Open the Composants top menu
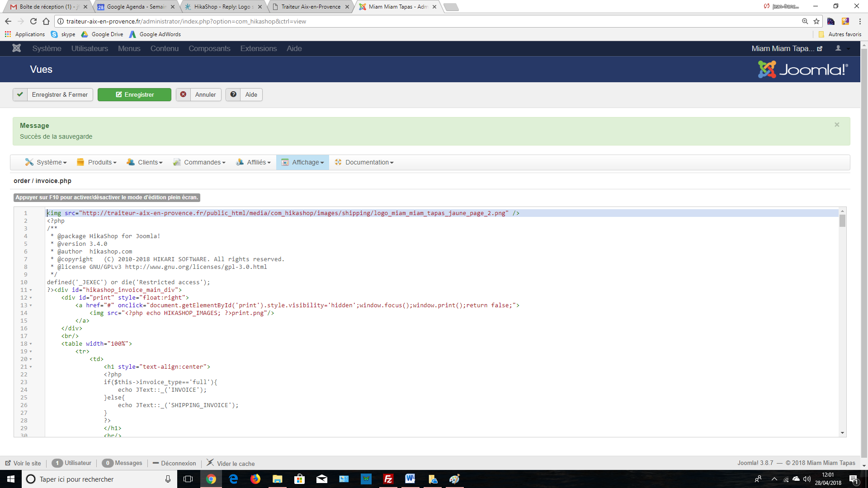 click(x=209, y=48)
